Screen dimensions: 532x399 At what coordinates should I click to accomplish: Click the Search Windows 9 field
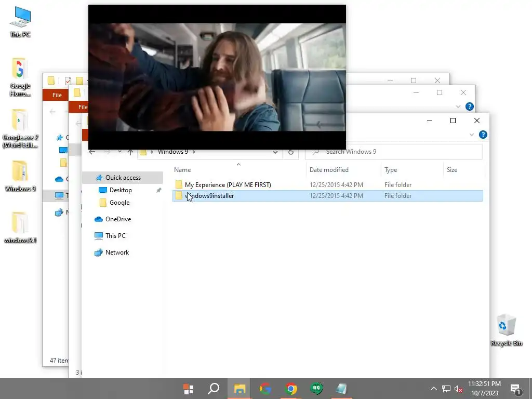coord(394,152)
